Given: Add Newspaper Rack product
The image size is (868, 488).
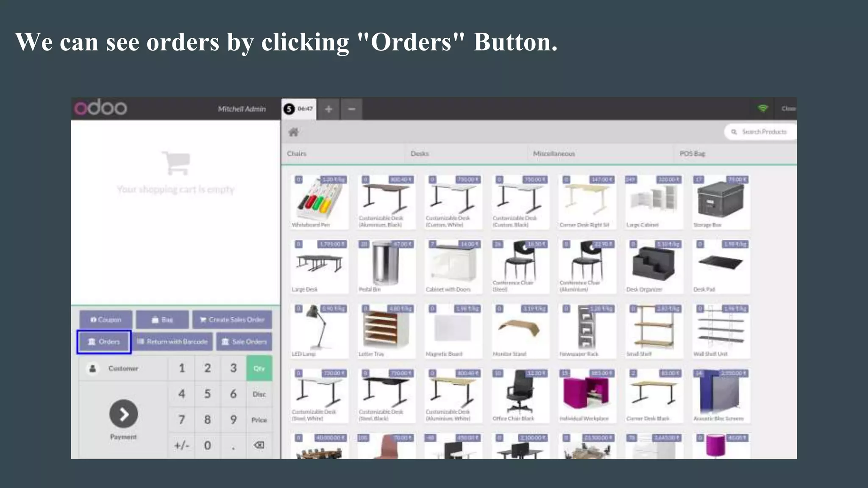Looking at the screenshot, I should 587,331.
